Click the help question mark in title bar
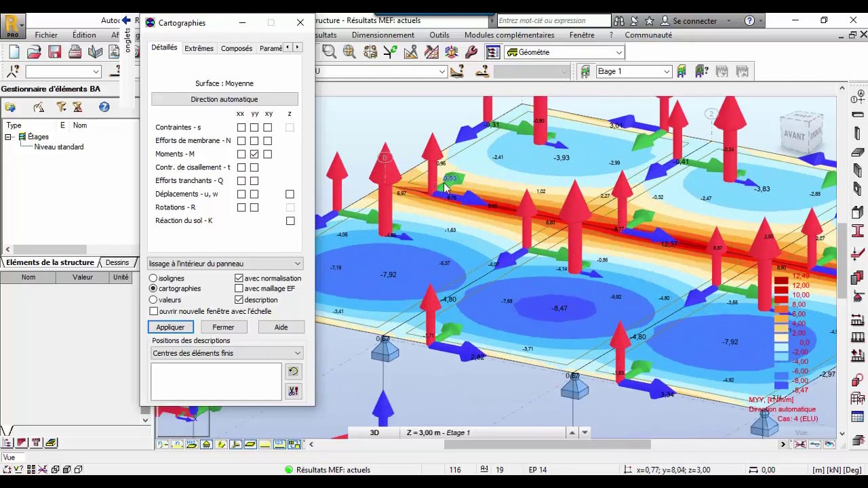This screenshot has width=868, height=488. pyautogui.click(x=749, y=21)
